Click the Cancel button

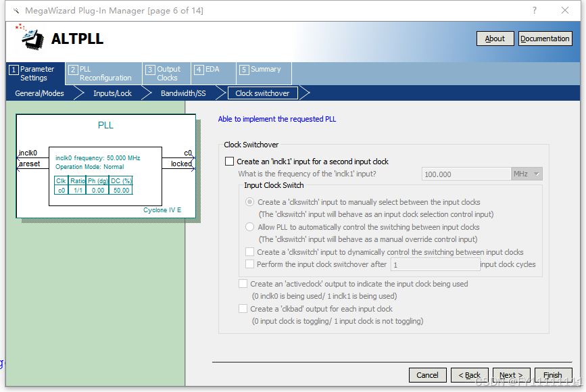(428, 375)
